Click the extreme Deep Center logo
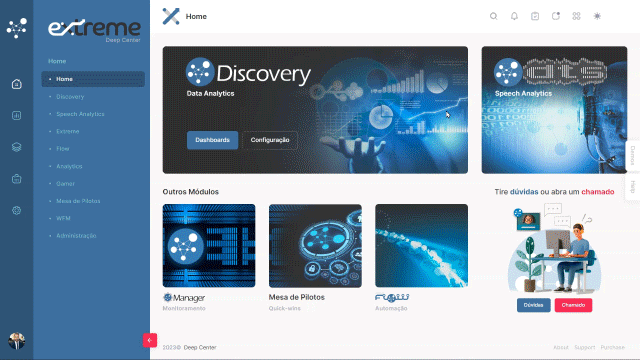640x360 pixels. pos(94,30)
